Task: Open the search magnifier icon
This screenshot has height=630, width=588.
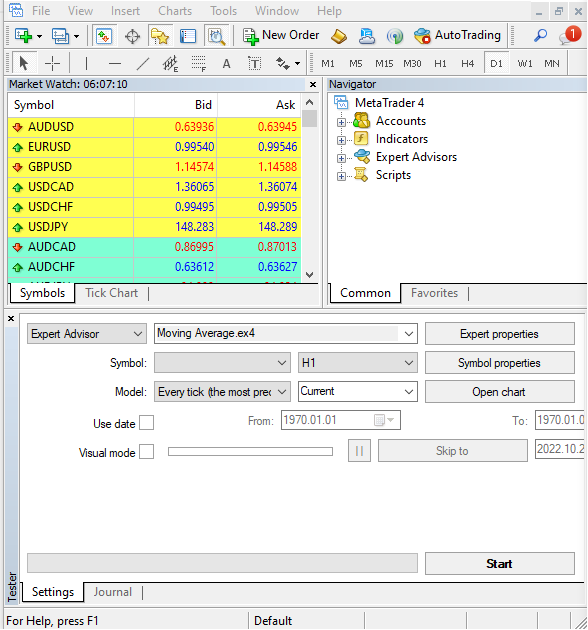Action: point(541,35)
